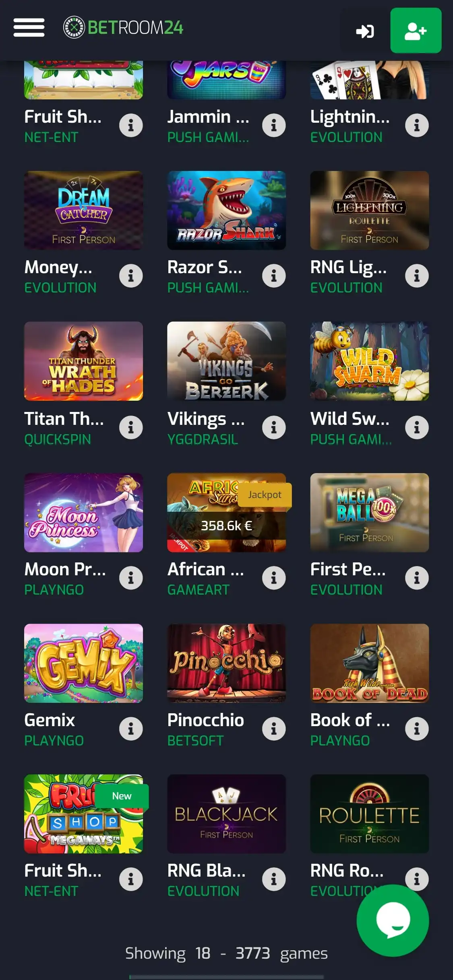Show info for Titan Thunder game
The width and height of the screenshot is (453, 980).
pyautogui.click(x=131, y=427)
